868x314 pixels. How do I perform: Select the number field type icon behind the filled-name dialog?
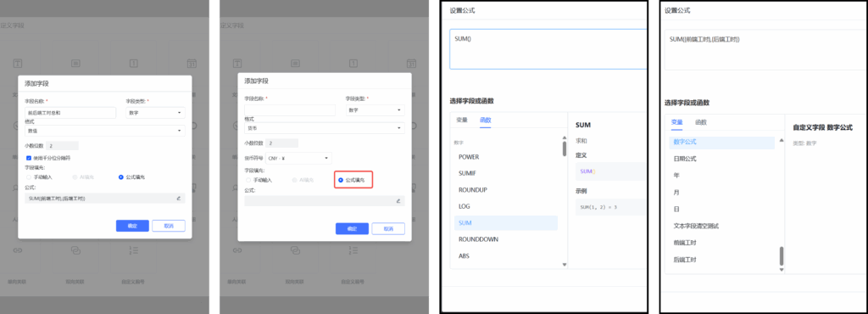(x=133, y=63)
